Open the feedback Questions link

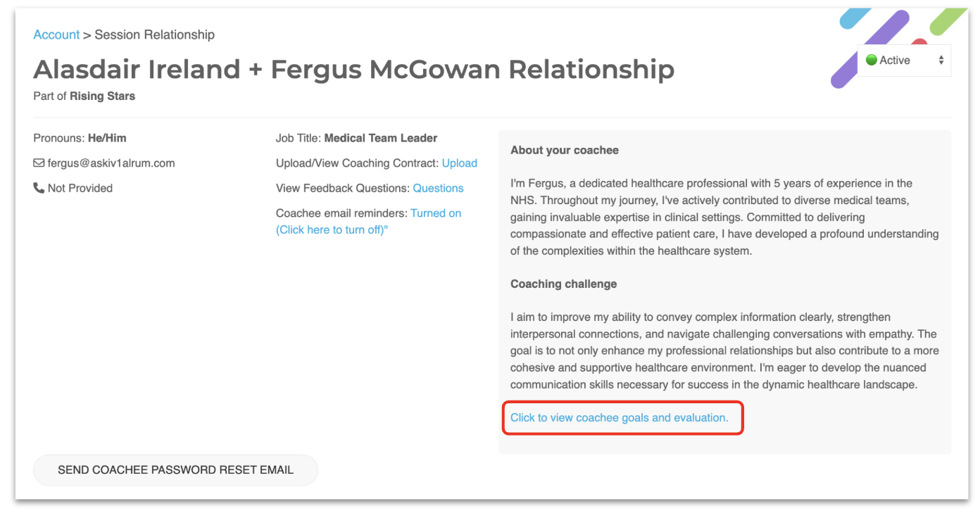pos(438,188)
